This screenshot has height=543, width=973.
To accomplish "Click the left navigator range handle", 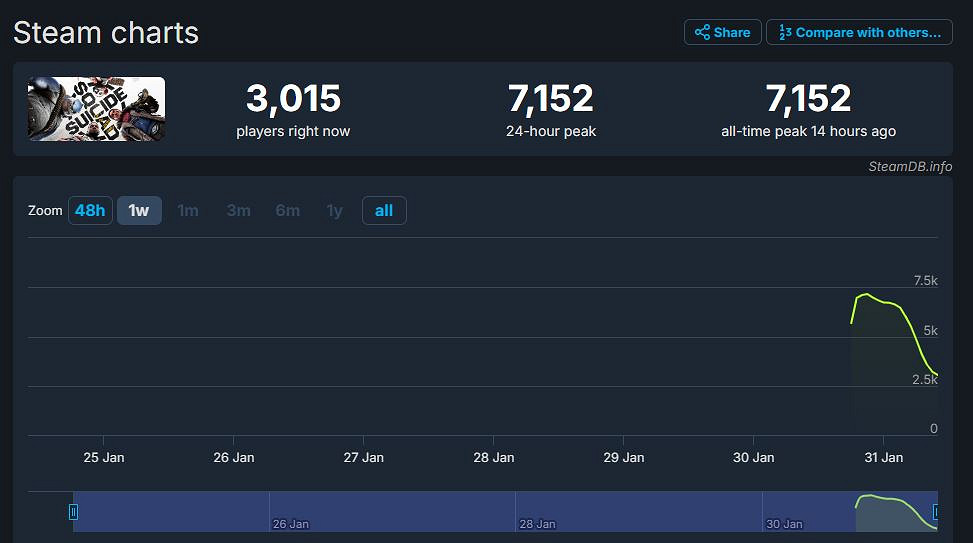I will tap(73, 512).
